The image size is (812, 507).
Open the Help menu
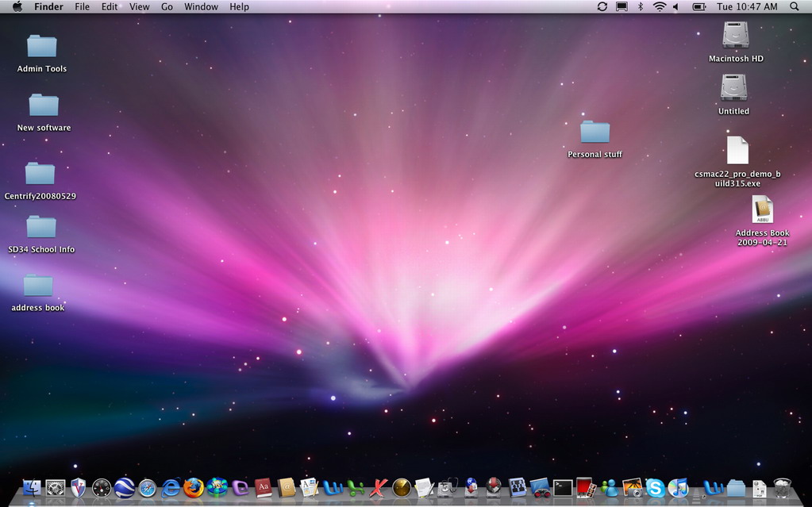pyautogui.click(x=239, y=6)
